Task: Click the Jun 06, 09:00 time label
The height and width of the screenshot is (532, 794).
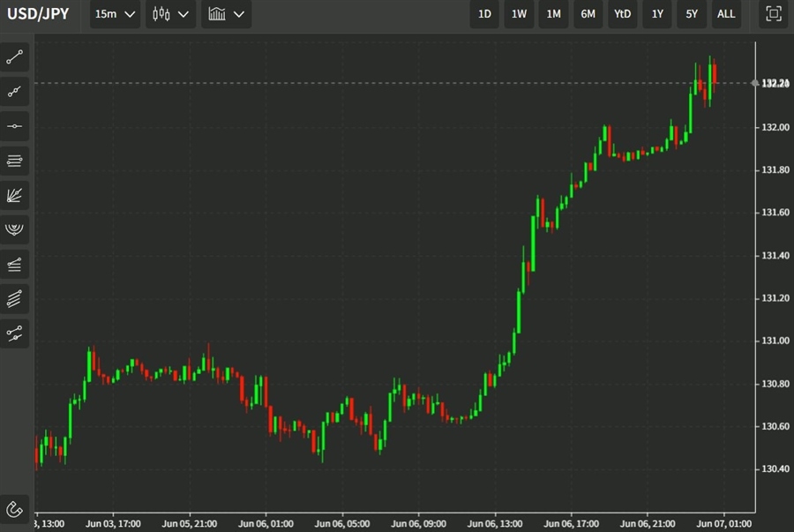Action: (x=418, y=523)
